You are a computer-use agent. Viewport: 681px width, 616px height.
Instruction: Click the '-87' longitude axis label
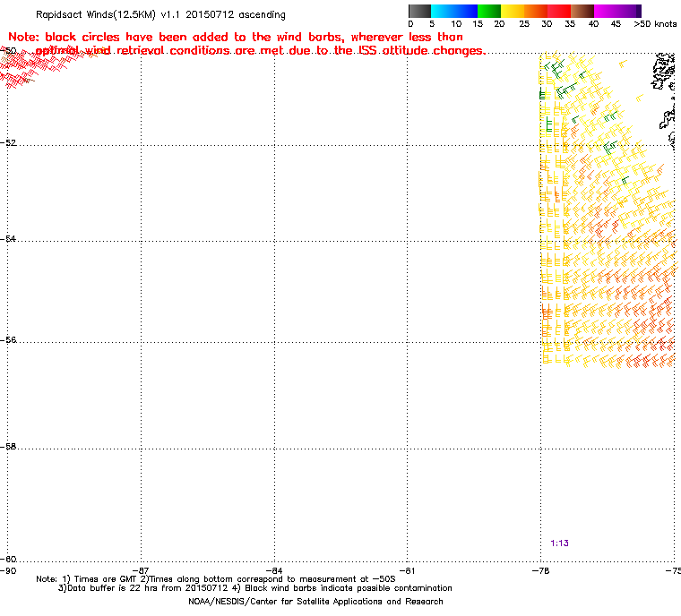pyautogui.click(x=141, y=570)
